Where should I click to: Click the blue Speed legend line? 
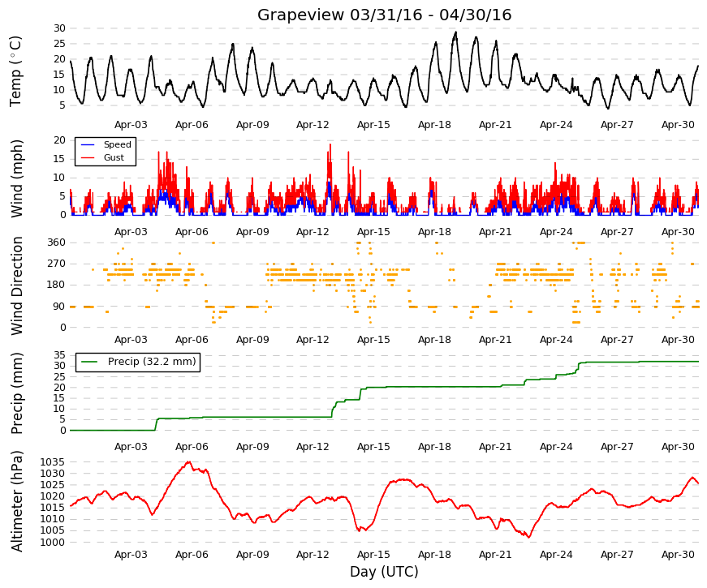pos(88,144)
